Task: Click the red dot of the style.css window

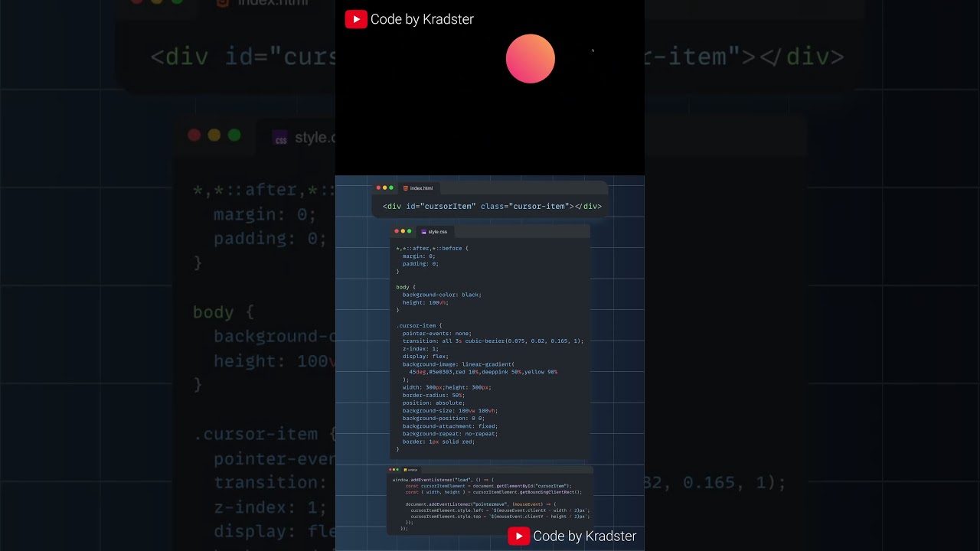Action: click(397, 231)
